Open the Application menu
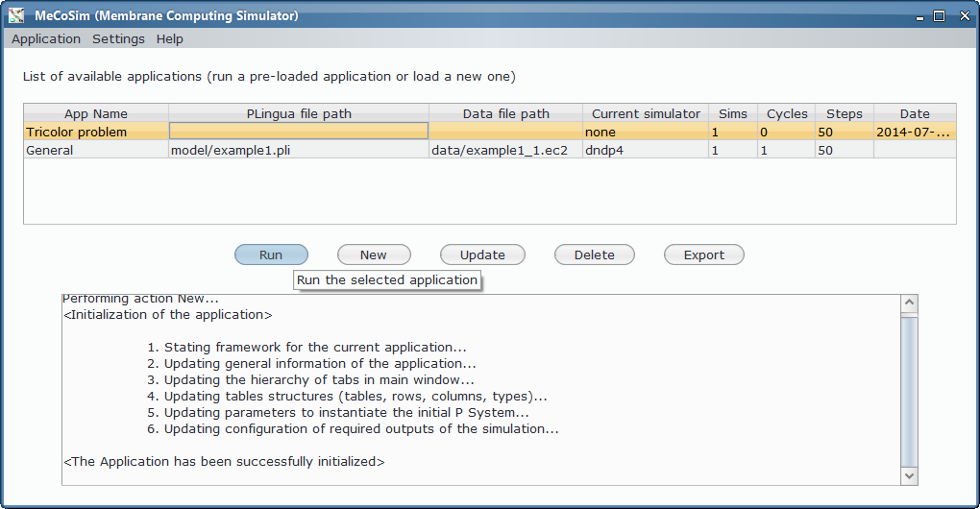980x509 pixels. [x=45, y=38]
